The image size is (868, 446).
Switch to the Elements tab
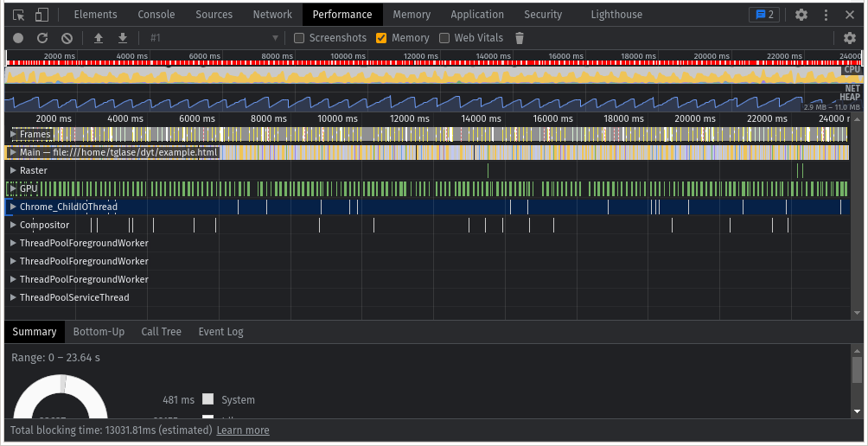coord(95,15)
